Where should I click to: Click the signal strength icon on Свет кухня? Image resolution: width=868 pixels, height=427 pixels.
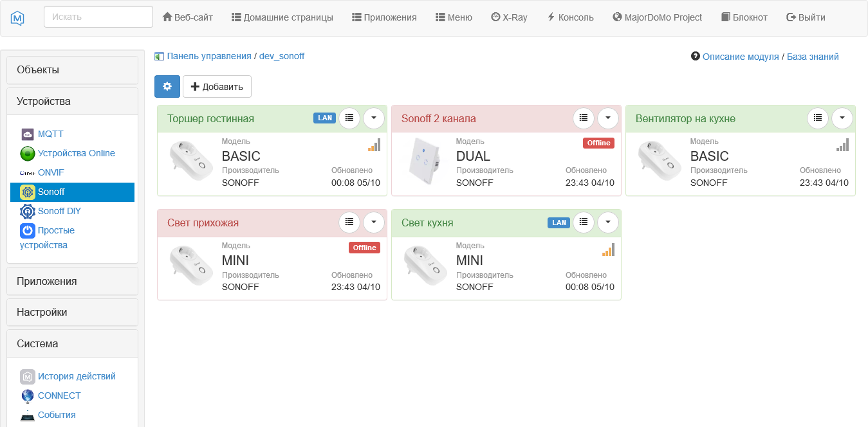pos(608,250)
